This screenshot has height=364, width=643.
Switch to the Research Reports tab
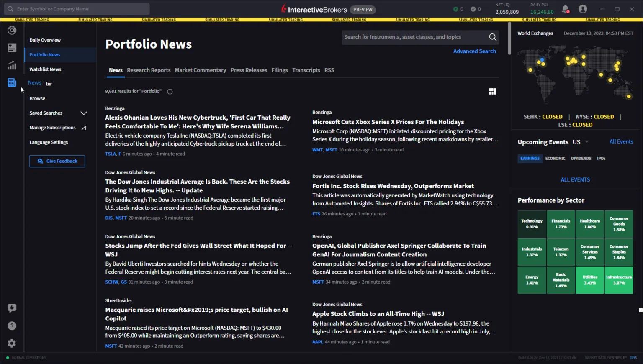click(x=149, y=70)
